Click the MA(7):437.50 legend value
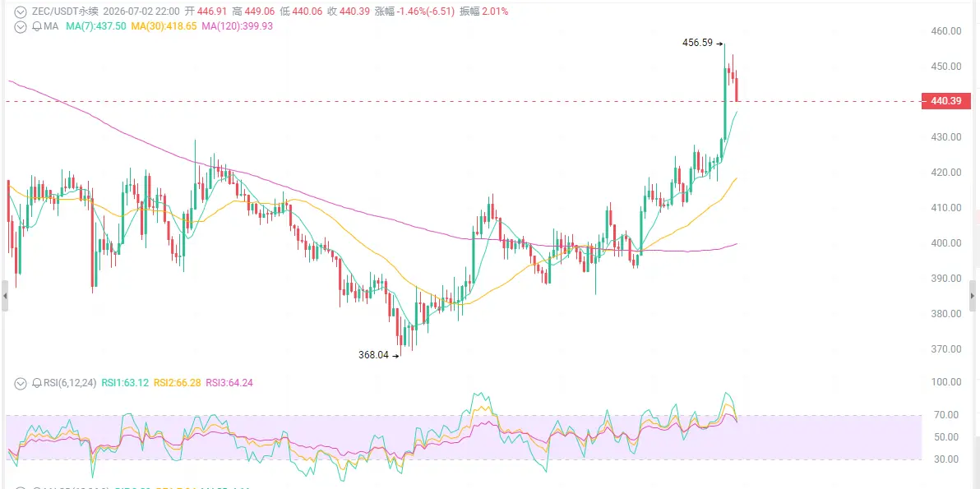Viewport: 980px width, 489px height. click(96, 26)
